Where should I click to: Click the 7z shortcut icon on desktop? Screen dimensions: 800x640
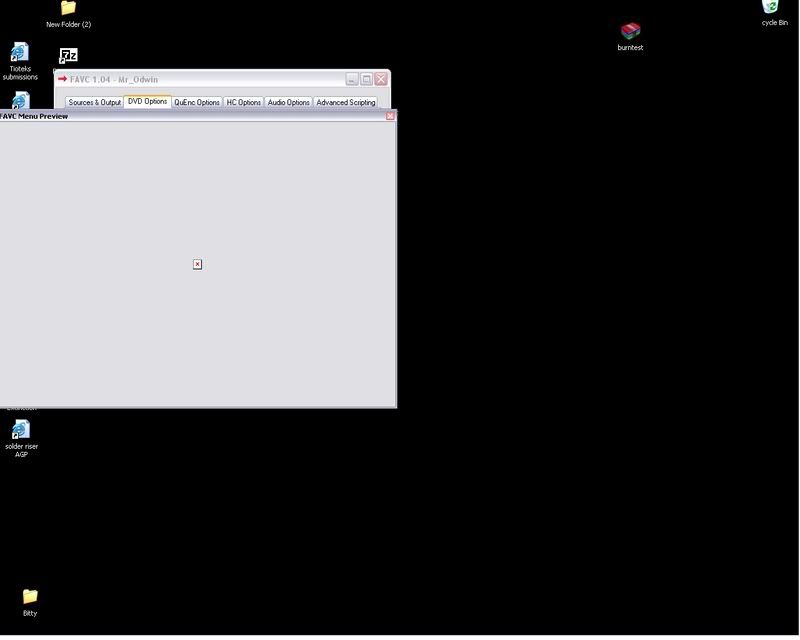68,56
